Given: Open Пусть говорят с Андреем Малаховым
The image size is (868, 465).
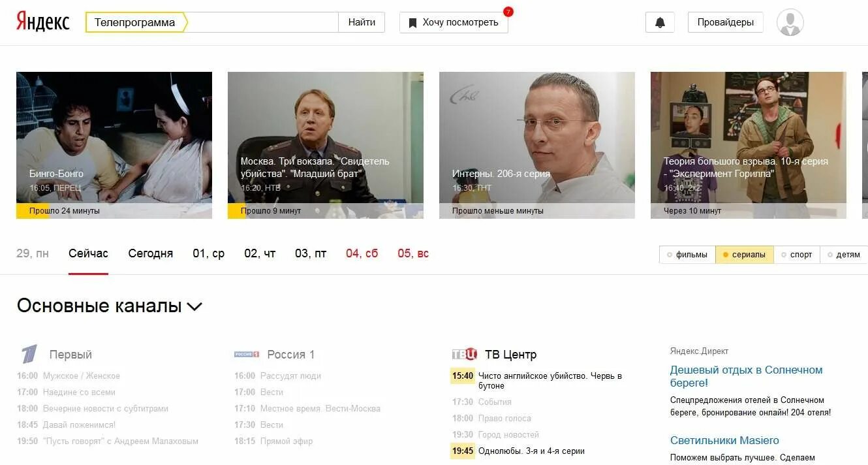Looking at the screenshot, I should click(x=121, y=441).
